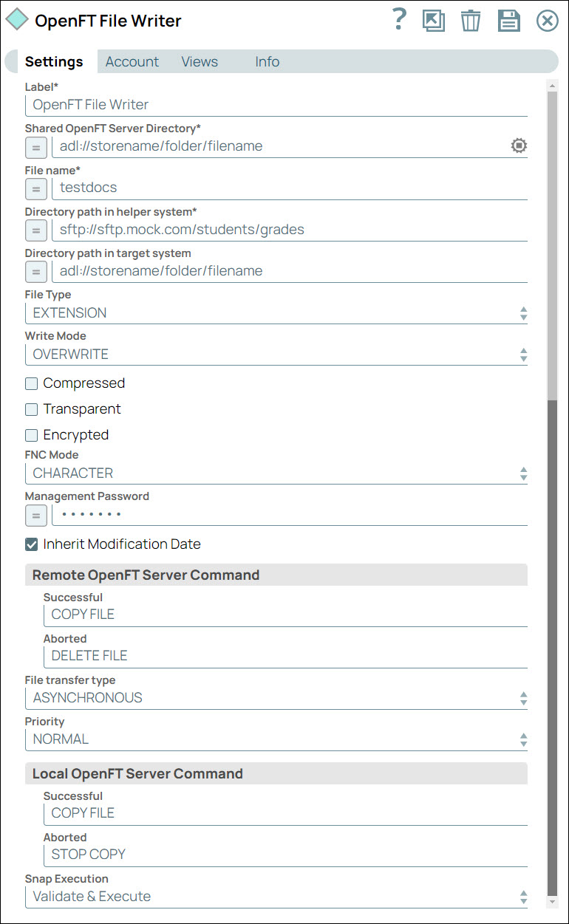Change Write Mode from OVERWRITE
The width and height of the screenshot is (569, 924).
click(523, 354)
